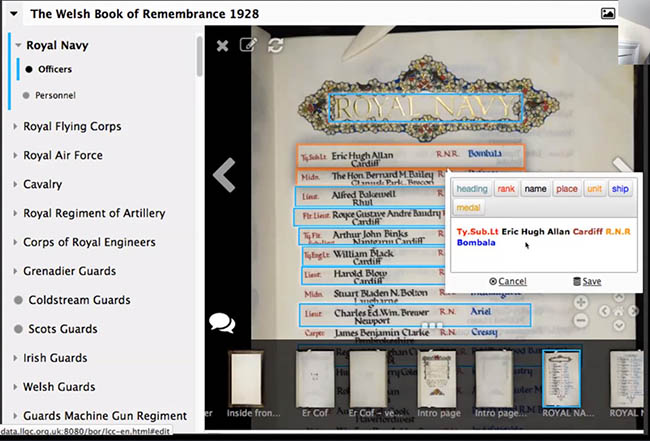Expand the Royal Air Force section

15,155
